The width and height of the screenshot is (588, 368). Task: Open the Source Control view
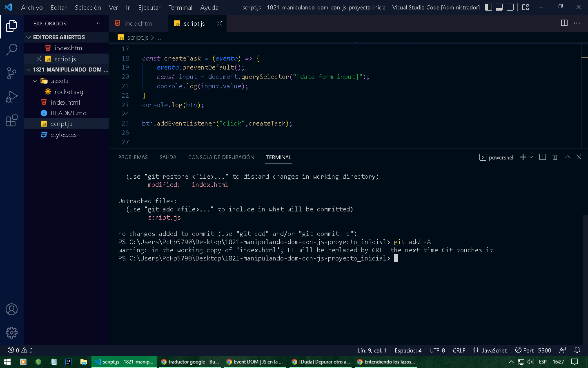[11, 73]
